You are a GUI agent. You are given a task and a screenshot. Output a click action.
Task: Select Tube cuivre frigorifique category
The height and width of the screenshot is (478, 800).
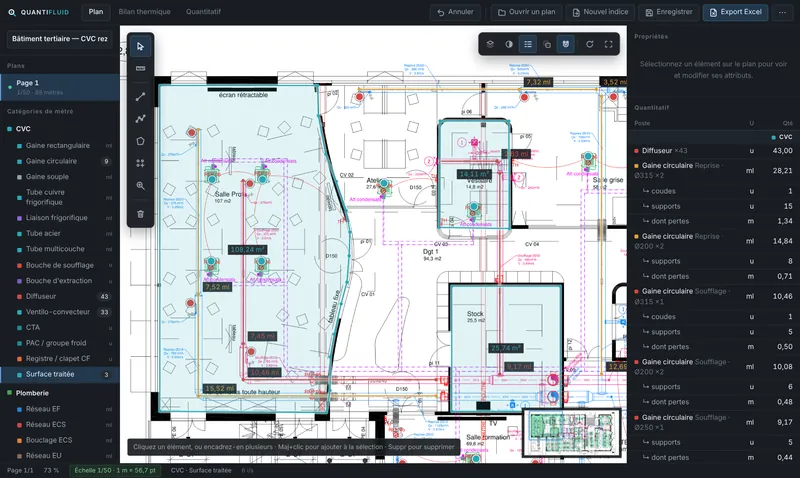(60, 197)
